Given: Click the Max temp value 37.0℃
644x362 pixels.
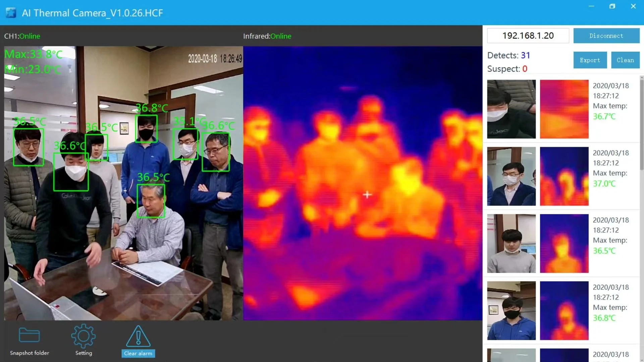Looking at the screenshot, I should point(604,184).
